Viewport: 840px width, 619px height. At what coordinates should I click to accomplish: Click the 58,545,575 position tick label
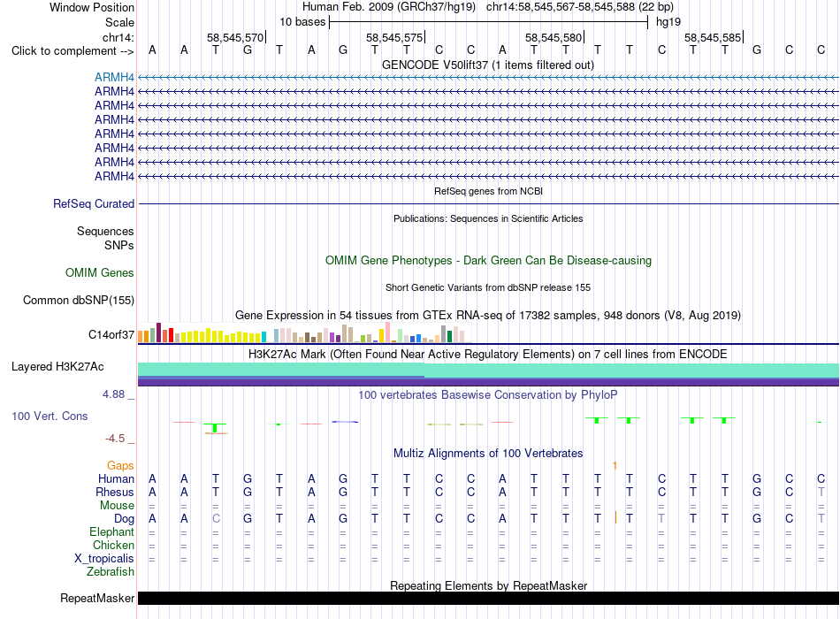[x=395, y=37]
